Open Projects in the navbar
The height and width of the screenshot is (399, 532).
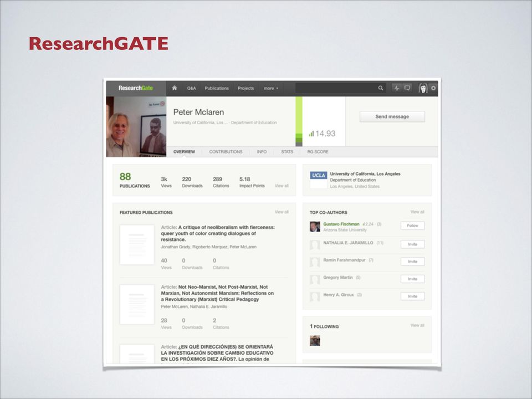245,88
